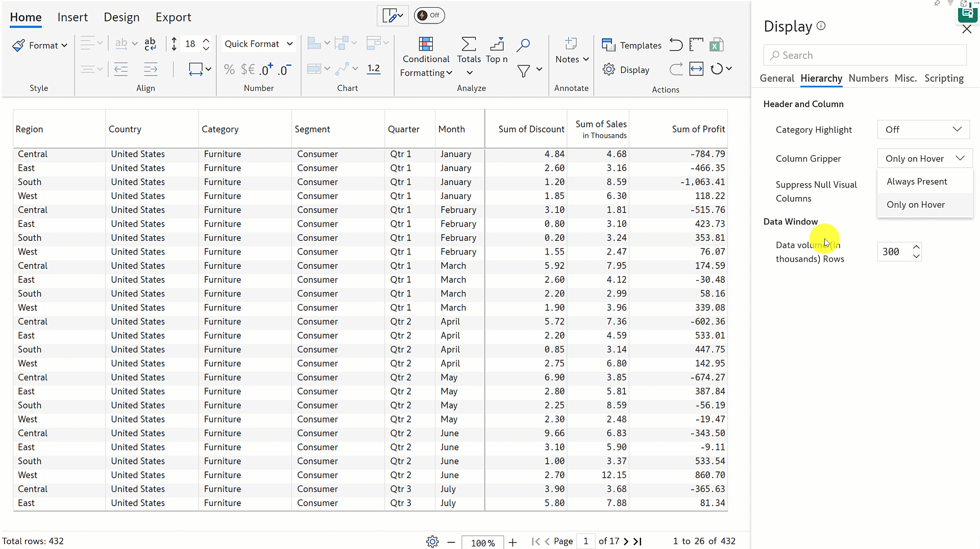This screenshot has width=980, height=549.
Task: Open the Numbers tab in Display panel
Action: coord(868,78)
